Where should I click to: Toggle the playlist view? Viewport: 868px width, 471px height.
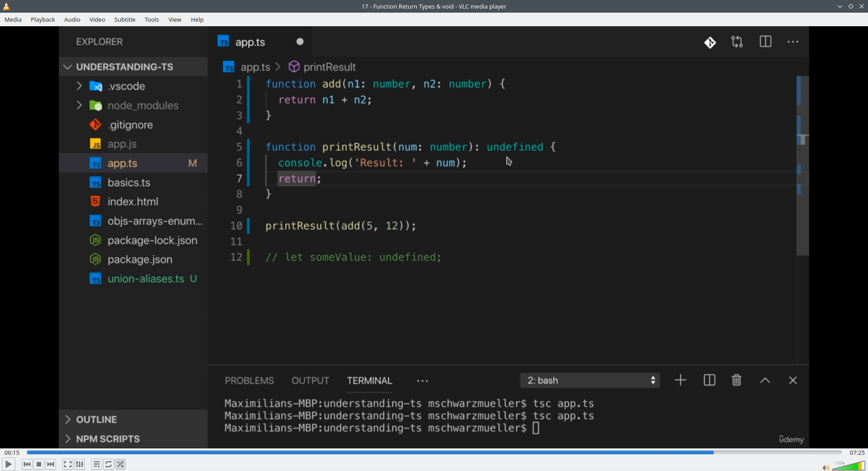(97, 464)
